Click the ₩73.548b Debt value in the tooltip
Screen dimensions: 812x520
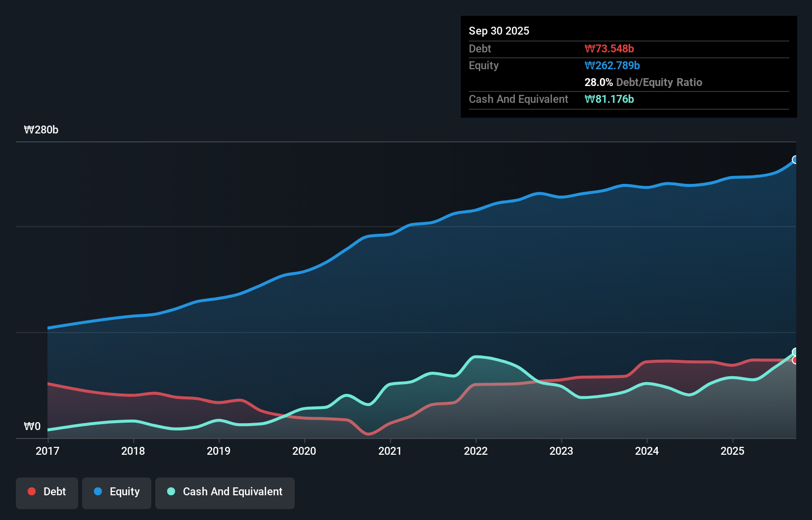pos(610,48)
